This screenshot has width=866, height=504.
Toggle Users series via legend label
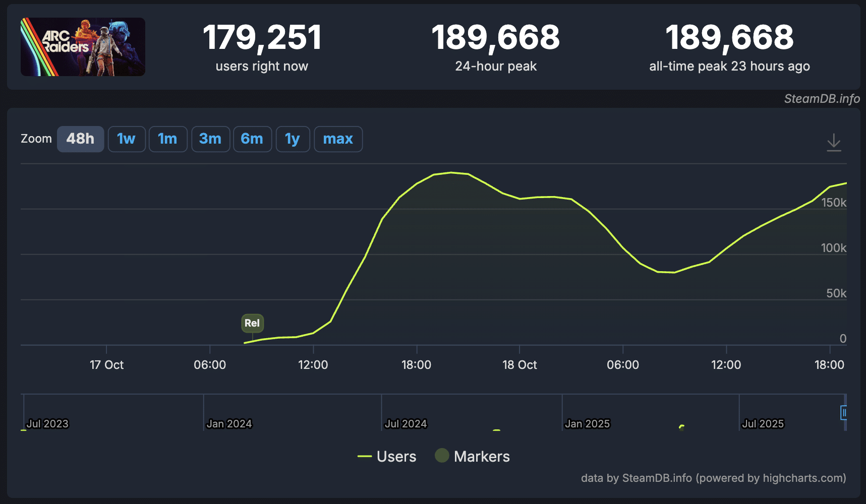coord(396,456)
